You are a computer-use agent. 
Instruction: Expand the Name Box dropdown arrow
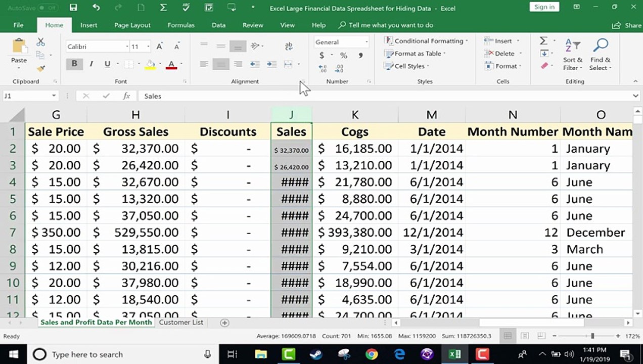click(54, 96)
